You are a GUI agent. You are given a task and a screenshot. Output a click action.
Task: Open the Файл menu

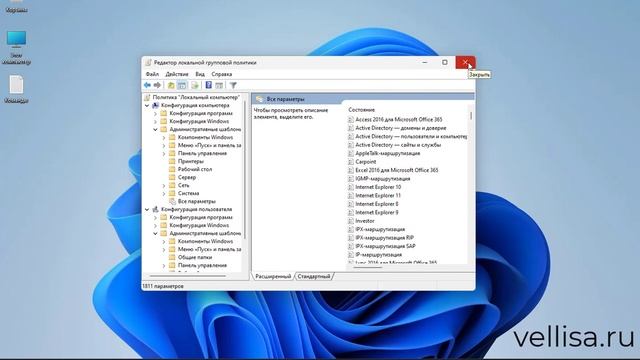152,74
